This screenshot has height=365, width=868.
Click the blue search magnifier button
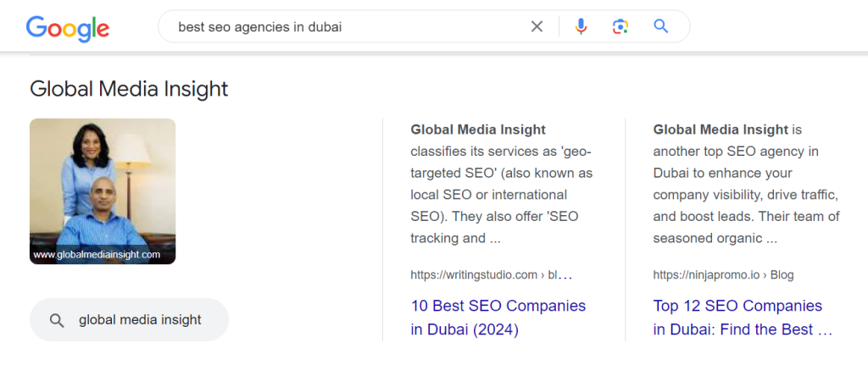point(662,27)
